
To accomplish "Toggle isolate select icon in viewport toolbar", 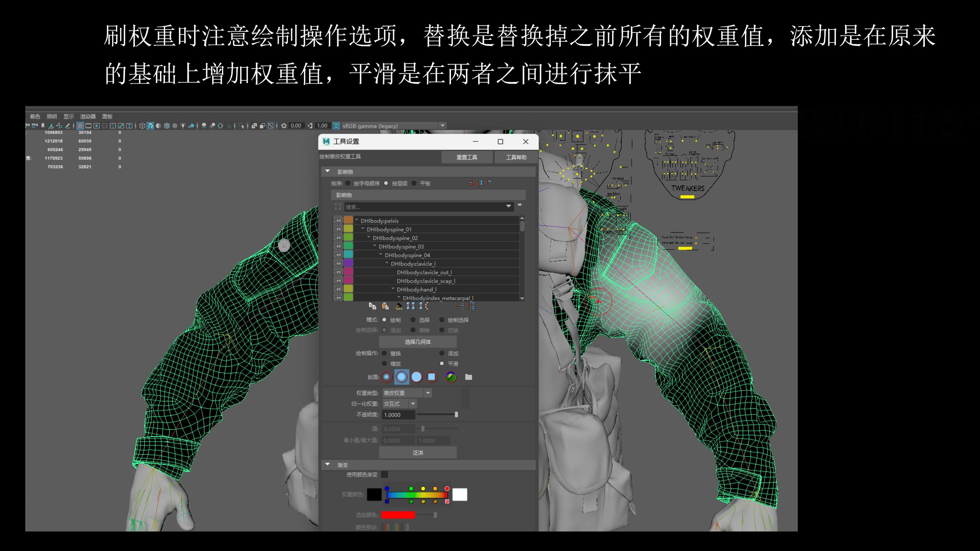I will tap(241, 126).
